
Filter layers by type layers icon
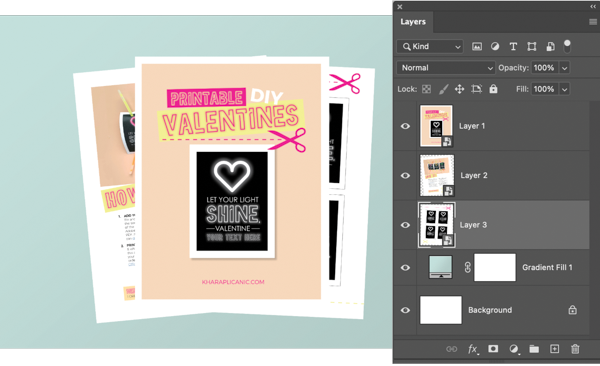513,47
